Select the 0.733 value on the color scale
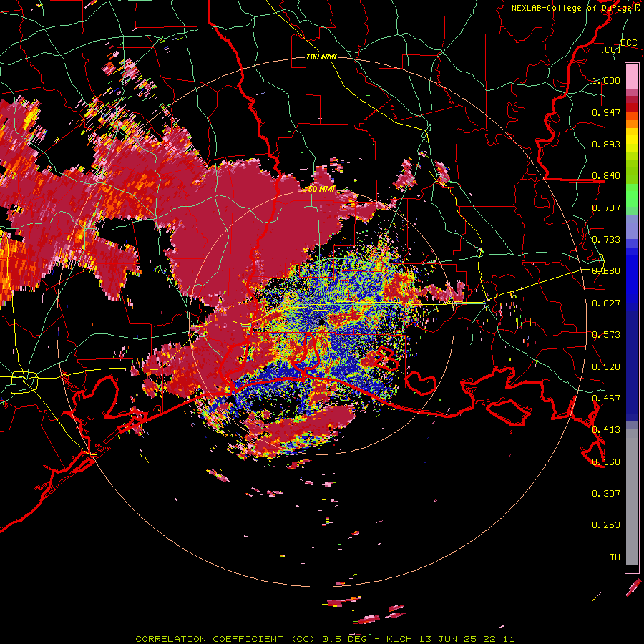644x644 pixels. (606, 240)
